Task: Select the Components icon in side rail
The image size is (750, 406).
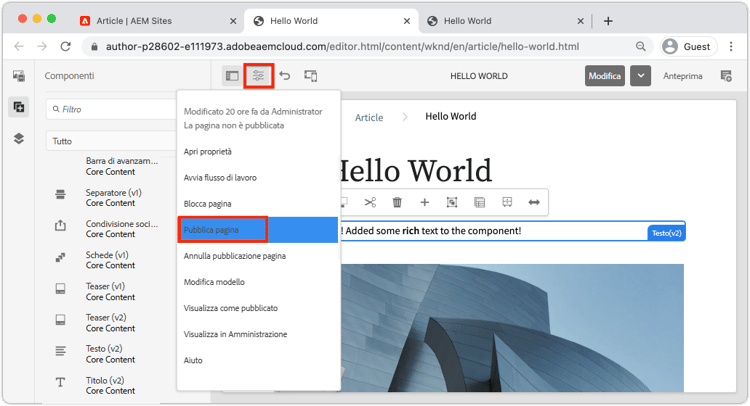Action: (x=19, y=107)
